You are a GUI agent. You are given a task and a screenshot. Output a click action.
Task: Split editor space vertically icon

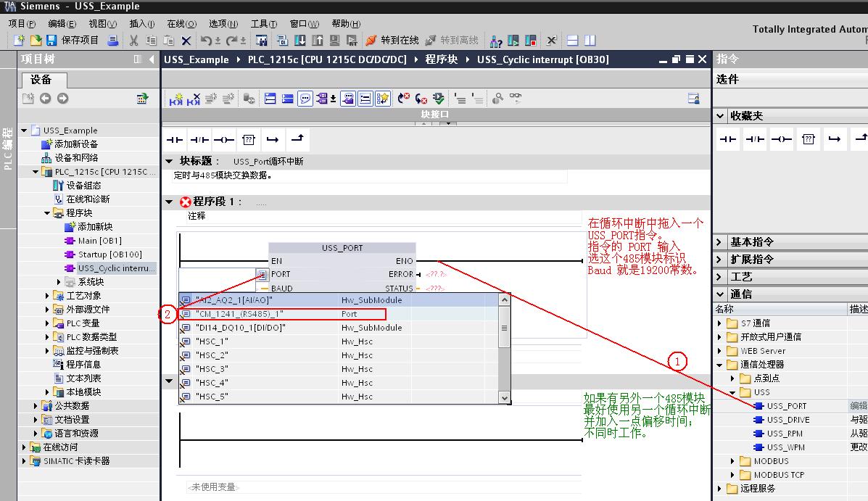coord(590,41)
